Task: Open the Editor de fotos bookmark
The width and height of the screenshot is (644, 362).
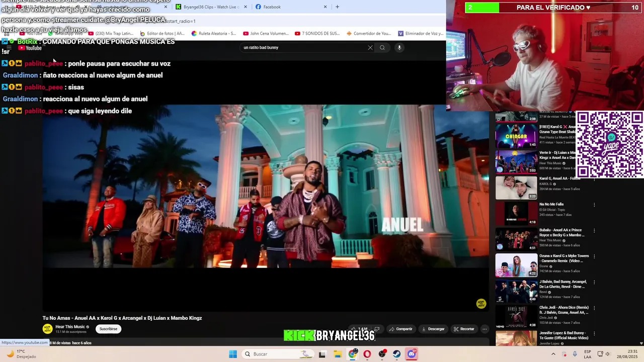Action: coord(162,34)
